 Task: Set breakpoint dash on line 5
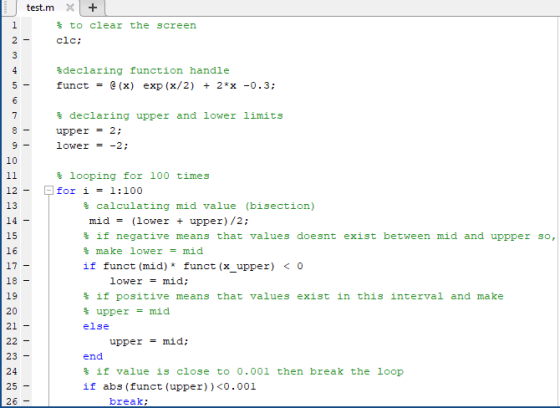26,85
